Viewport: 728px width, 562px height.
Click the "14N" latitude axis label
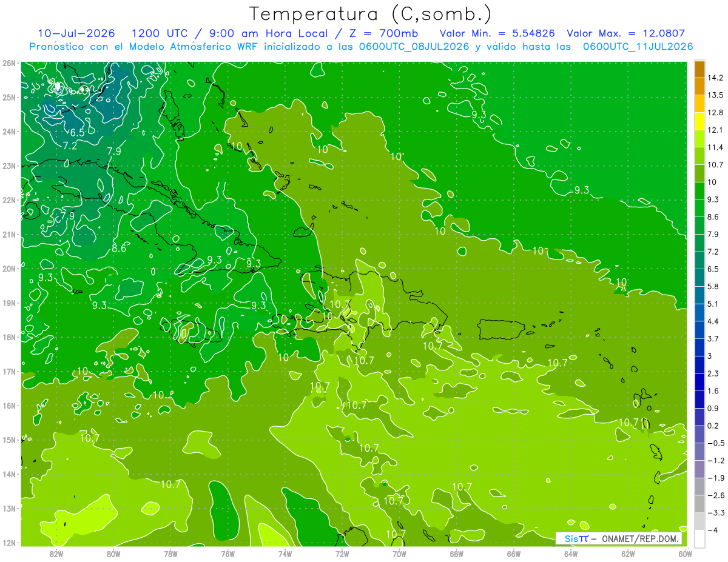[8, 474]
